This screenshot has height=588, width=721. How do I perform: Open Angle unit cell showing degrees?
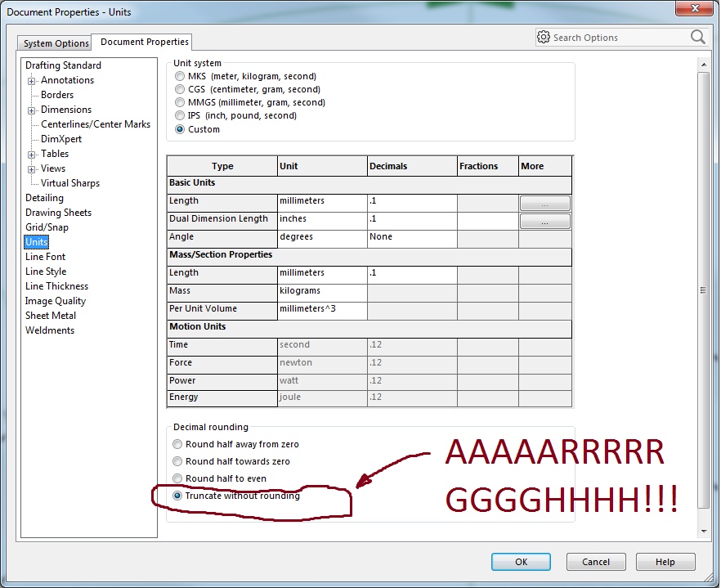pos(322,238)
